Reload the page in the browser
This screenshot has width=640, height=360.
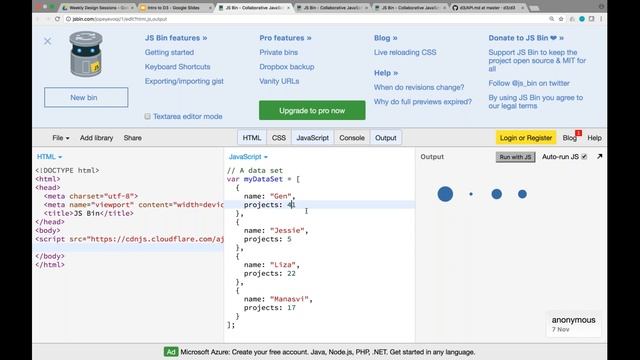click(x=57, y=19)
